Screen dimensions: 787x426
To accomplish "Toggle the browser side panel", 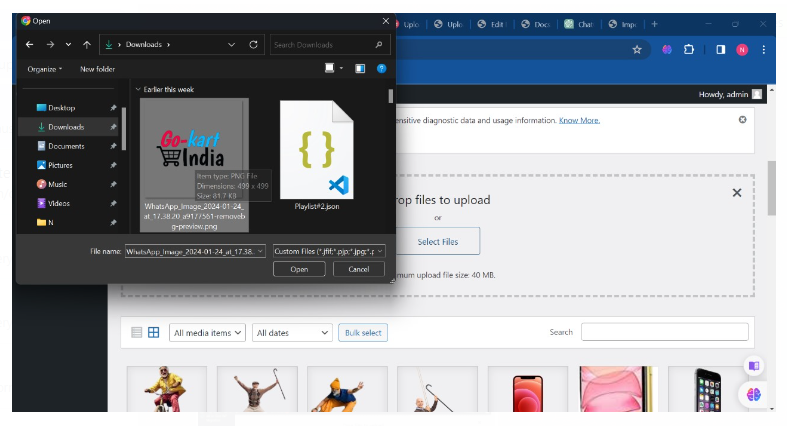I will [x=719, y=49].
